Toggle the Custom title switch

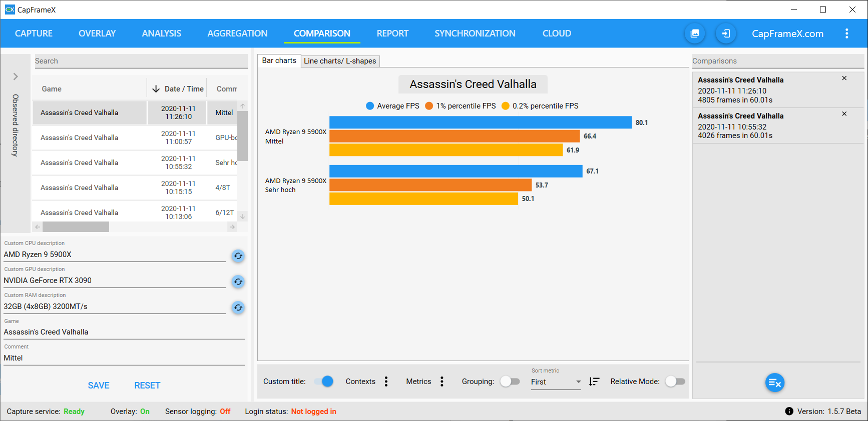324,381
